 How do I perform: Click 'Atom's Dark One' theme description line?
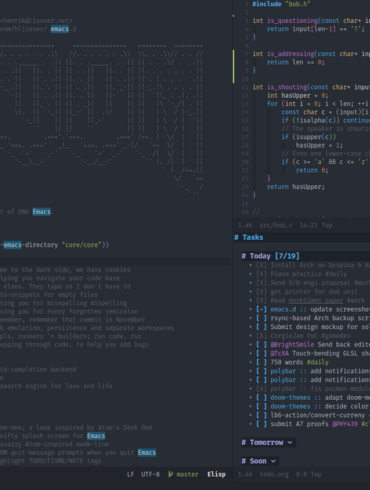tap(76, 427)
